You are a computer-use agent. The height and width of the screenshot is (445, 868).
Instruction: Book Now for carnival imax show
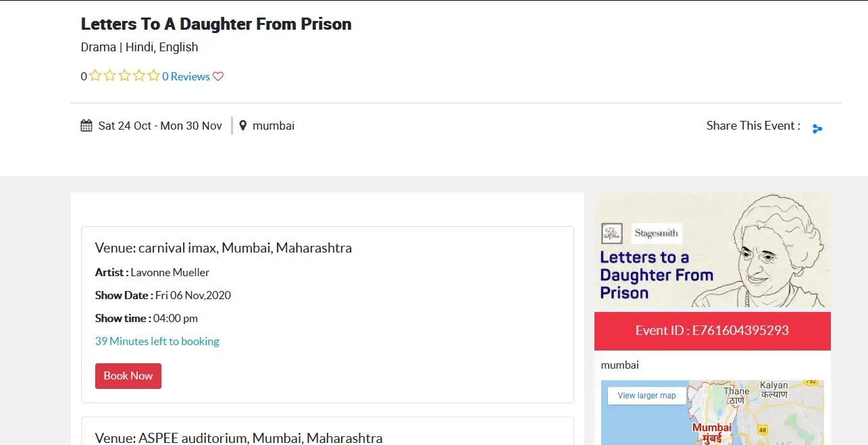(128, 376)
